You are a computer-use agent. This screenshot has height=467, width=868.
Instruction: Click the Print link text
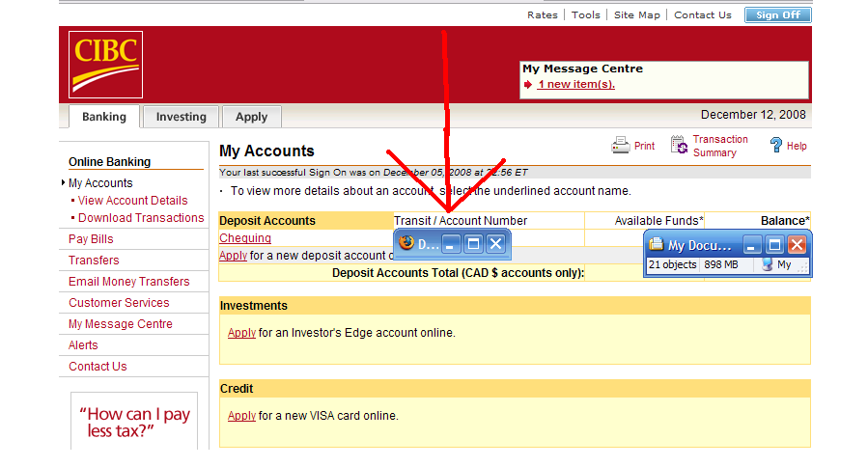[x=644, y=146]
